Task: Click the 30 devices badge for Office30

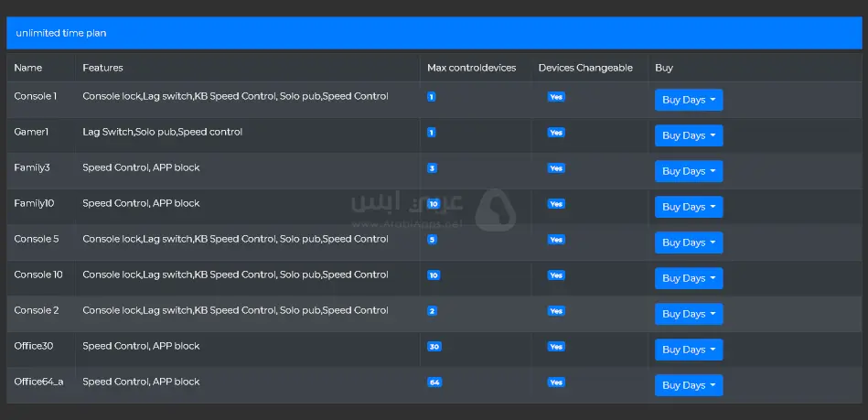Action: pos(434,347)
